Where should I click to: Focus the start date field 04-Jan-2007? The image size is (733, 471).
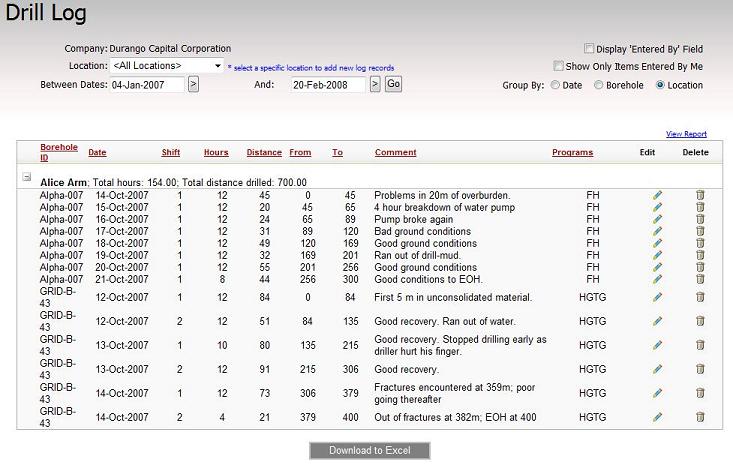point(147,85)
